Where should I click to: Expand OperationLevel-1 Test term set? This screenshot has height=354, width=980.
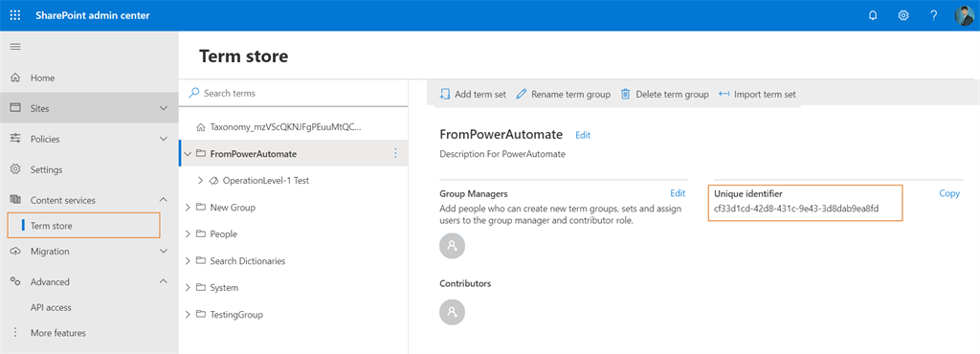coord(201,181)
